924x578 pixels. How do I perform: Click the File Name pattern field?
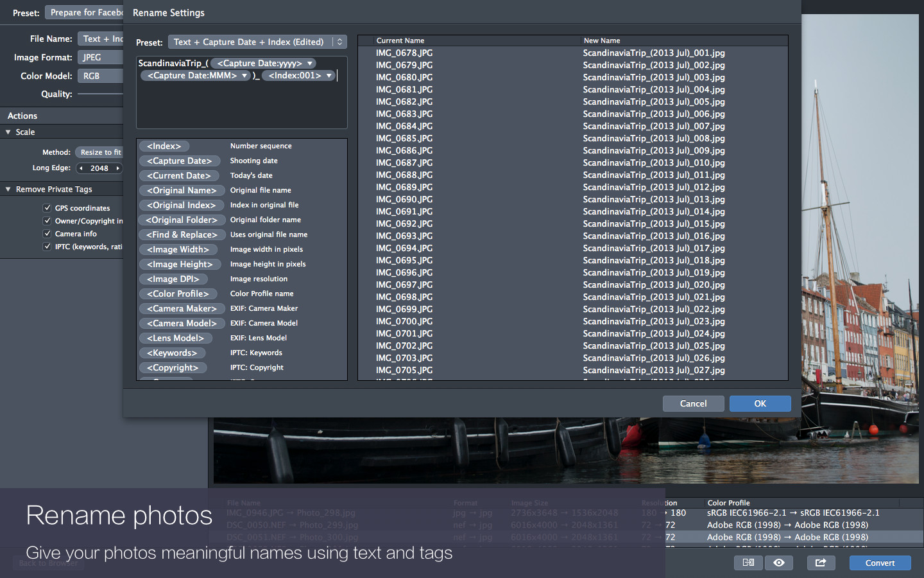[x=100, y=39]
